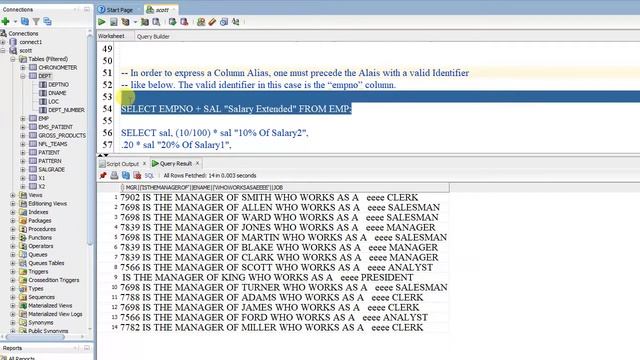Collapse the Tables (Filtered) node

coord(13,59)
